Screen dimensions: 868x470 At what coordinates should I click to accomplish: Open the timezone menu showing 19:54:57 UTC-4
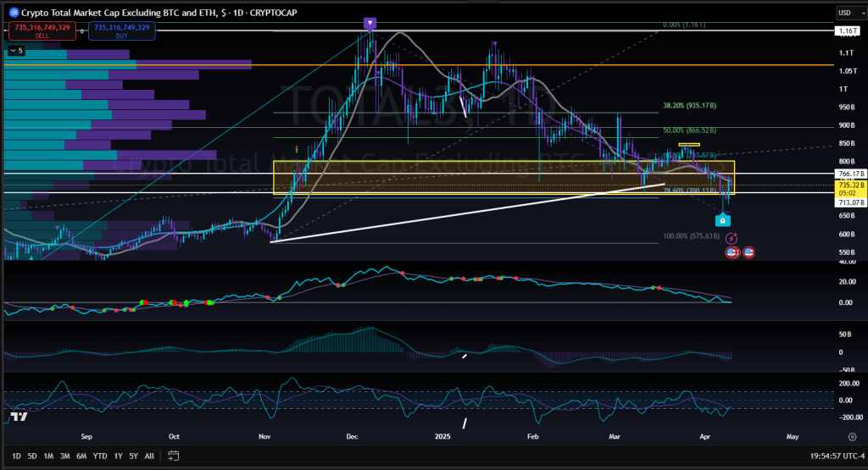tap(837, 456)
